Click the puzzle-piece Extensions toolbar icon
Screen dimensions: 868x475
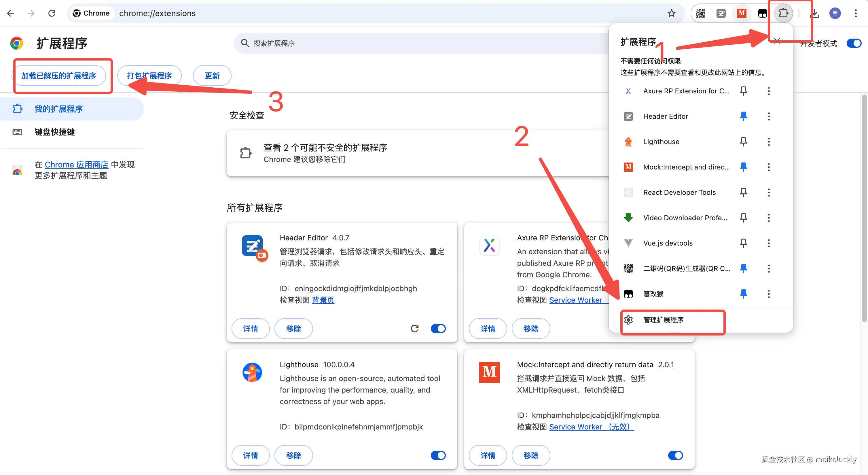click(783, 13)
